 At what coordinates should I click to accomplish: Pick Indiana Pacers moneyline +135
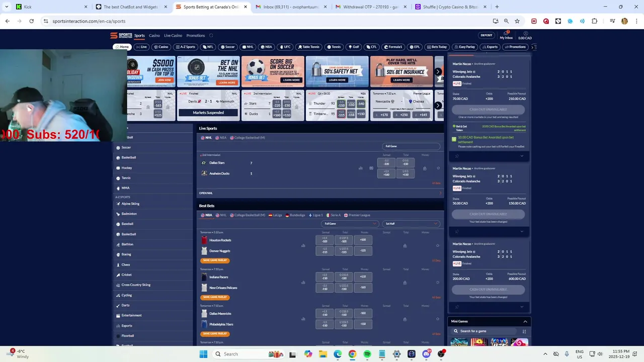(363, 277)
